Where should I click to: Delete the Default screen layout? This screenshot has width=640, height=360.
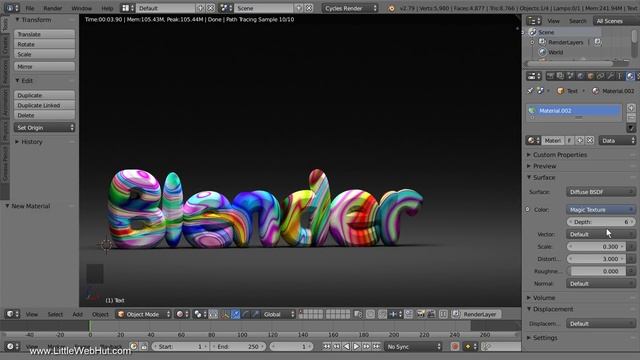point(210,8)
